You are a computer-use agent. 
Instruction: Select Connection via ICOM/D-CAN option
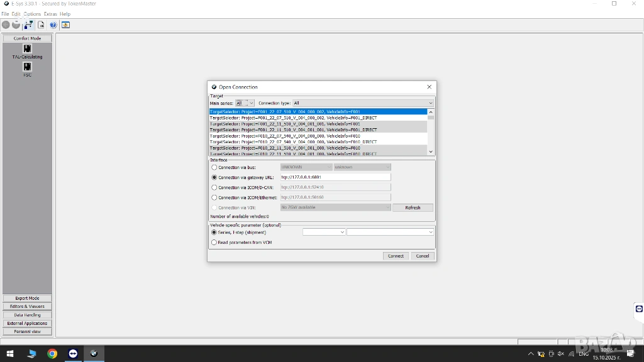pos(214,187)
